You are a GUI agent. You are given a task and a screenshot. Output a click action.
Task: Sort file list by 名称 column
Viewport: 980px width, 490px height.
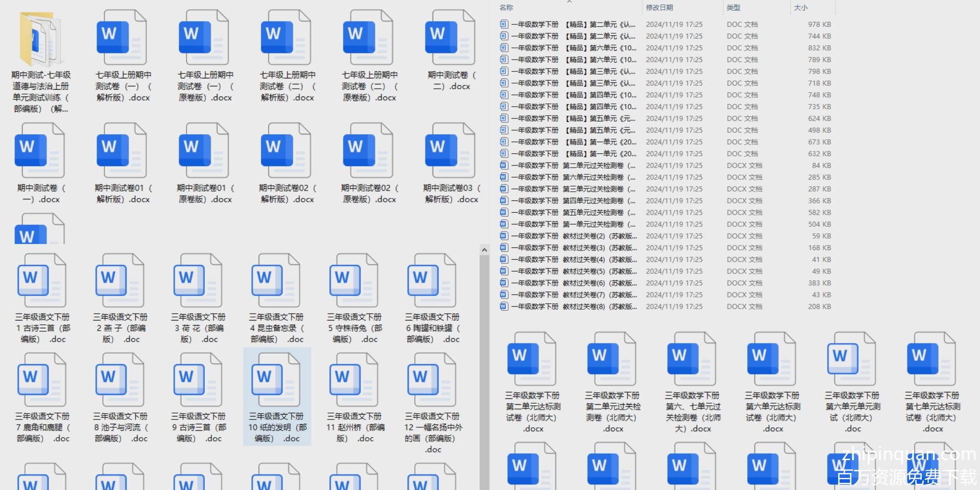pyautogui.click(x=506, y=7)
